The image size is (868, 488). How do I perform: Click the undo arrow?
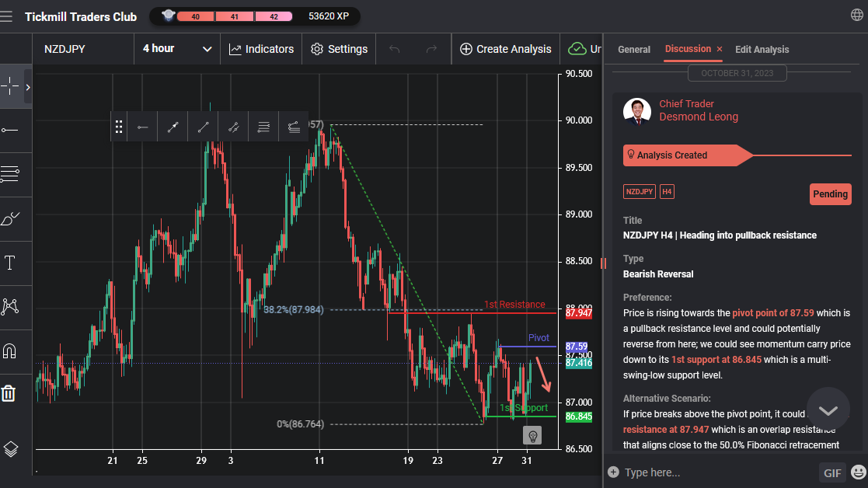tap(394, 49)
